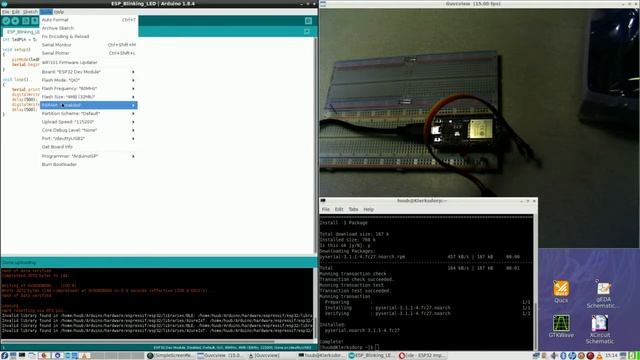Open the File menu in Arduino
This screenshot has width=640, height=360.
[5, 12]
